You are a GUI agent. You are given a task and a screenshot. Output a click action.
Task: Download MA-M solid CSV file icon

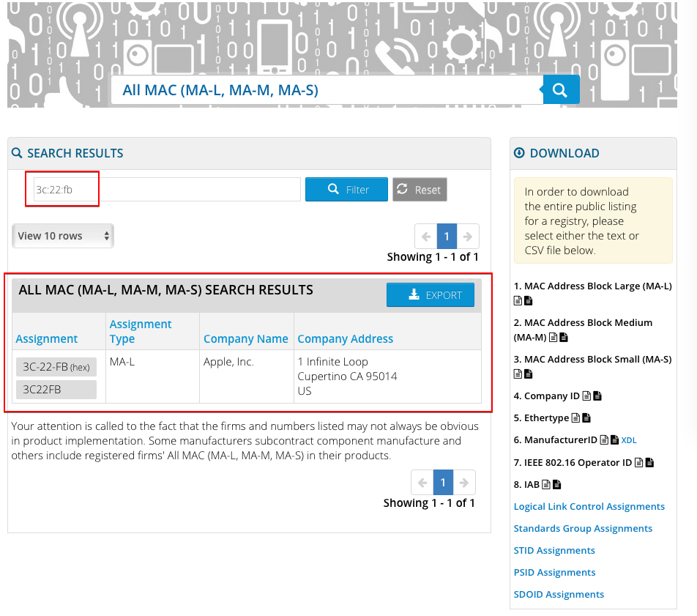564,338
